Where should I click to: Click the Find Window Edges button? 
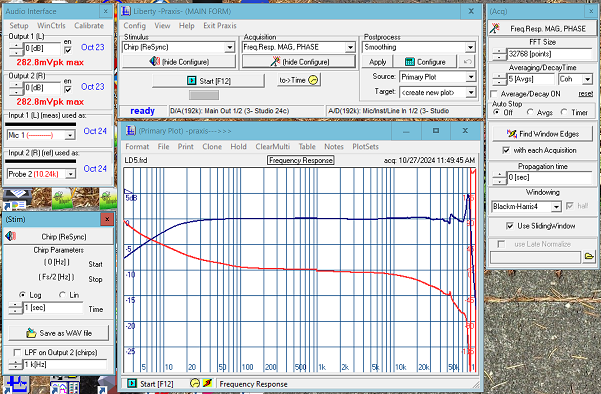(542, 134)
